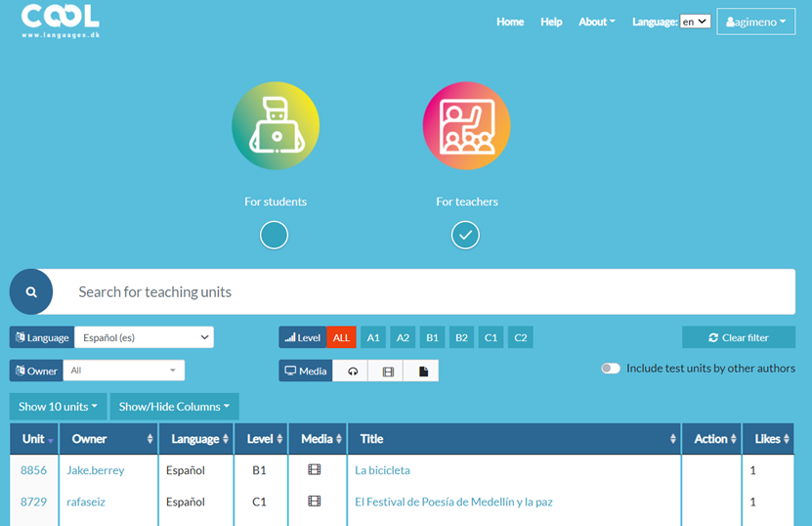Image resolution: width=812 pixels, height=526 pixels.
Task: Select the text document media filter
Action: pyautogui.click(x=423, y=372)
